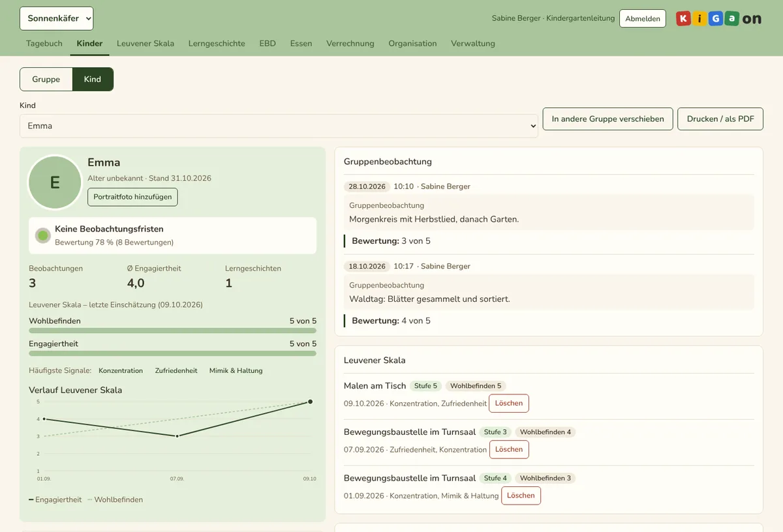Open the Lerngeschichte tab
The width and height of the screenshot is (783, 532).
coord(217,44)
